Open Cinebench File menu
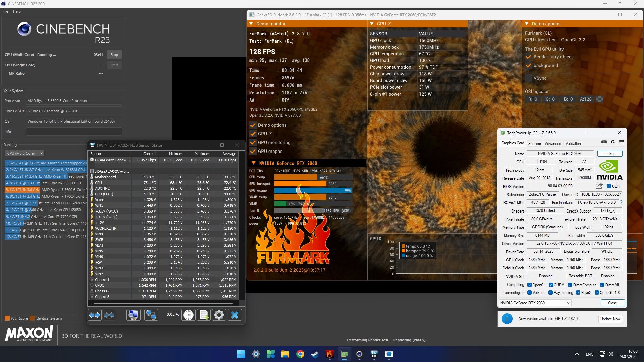This screenshot has width=644, height=362. [5, 11]
